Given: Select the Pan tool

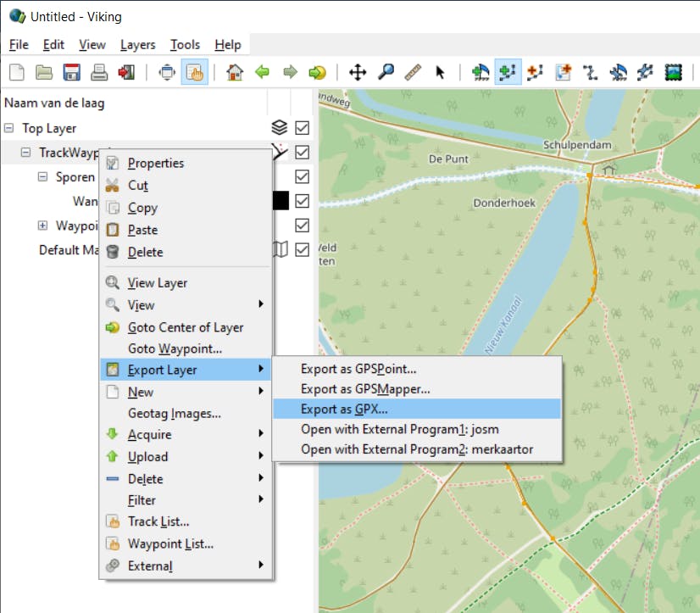Looking at the screenshot, I should (358, 72).
